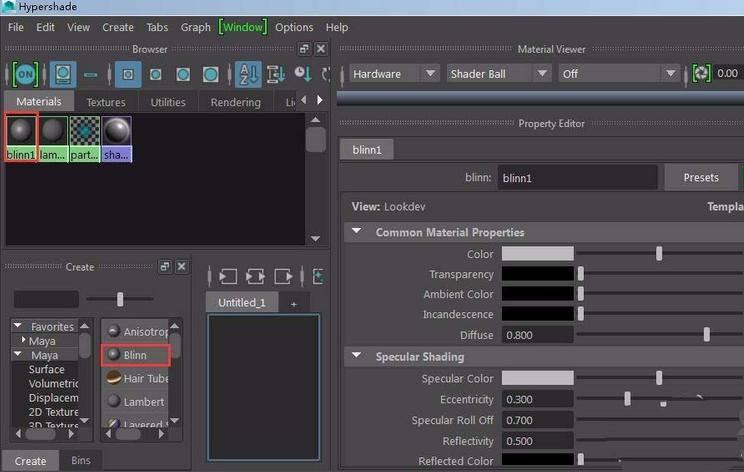This screenshot has height=472, width=744.
Task: Open the Shader Ball geometry dropdown
Action: pyautogui.click(x=498, y=74)
